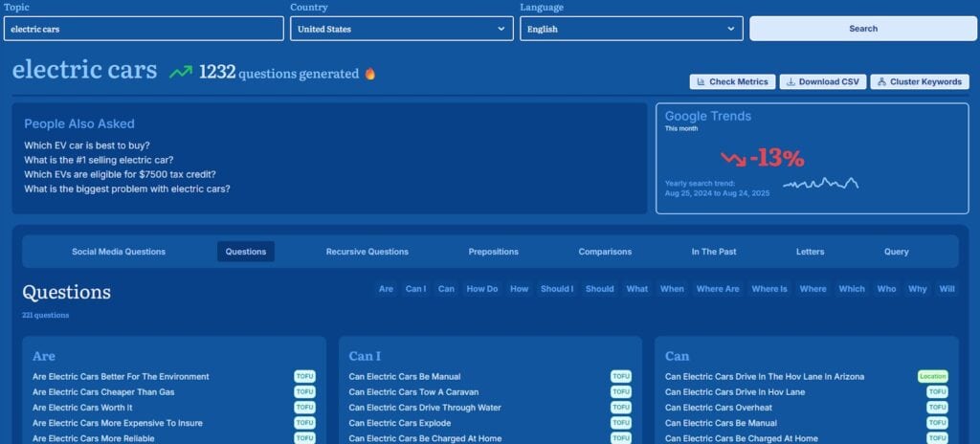Click 'What is the #1 selling electric car?'
The width and height of the screenshot is (980, 444).
click(99, 160)
